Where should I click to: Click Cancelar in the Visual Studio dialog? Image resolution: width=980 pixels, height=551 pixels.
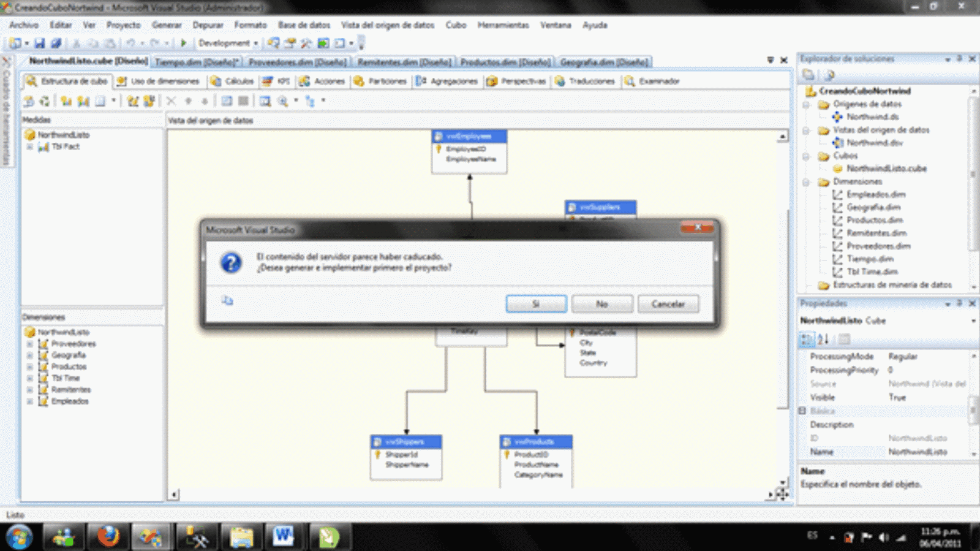(668, 304)
